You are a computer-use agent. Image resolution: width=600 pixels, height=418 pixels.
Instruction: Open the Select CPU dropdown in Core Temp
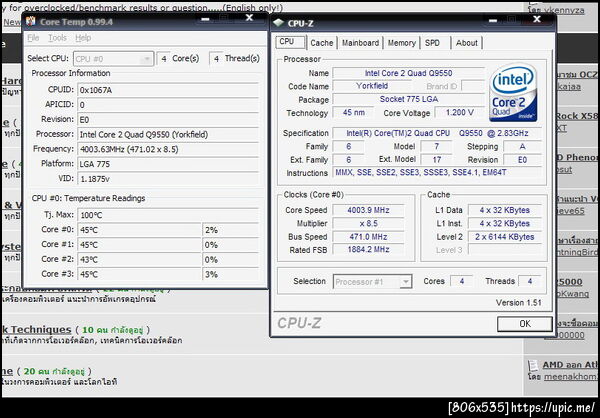[114, 59]
